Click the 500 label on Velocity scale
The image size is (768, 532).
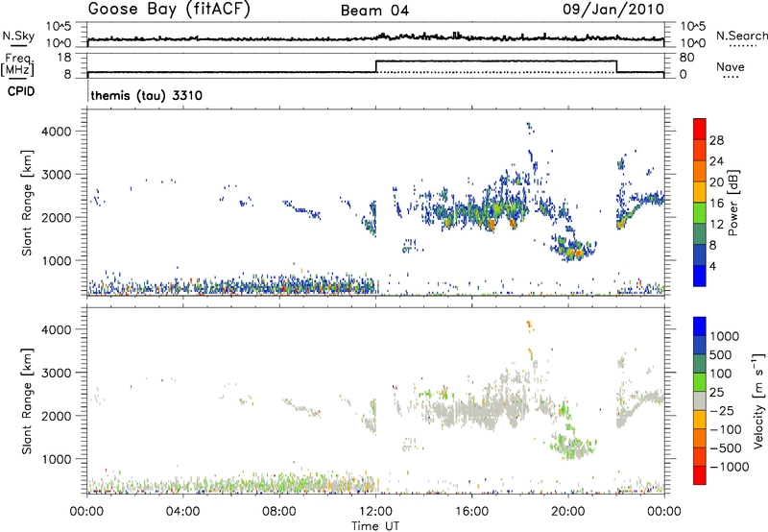click(720, 354)
